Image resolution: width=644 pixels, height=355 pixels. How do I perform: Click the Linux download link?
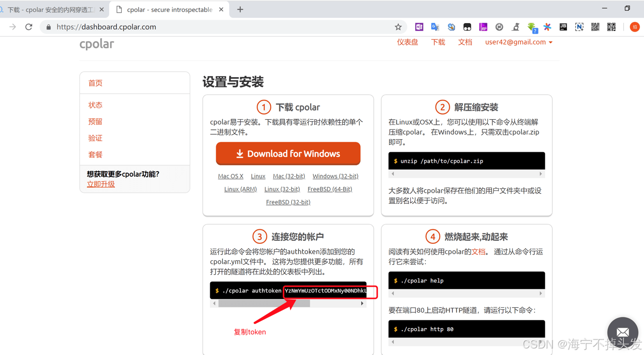point(258,176)
